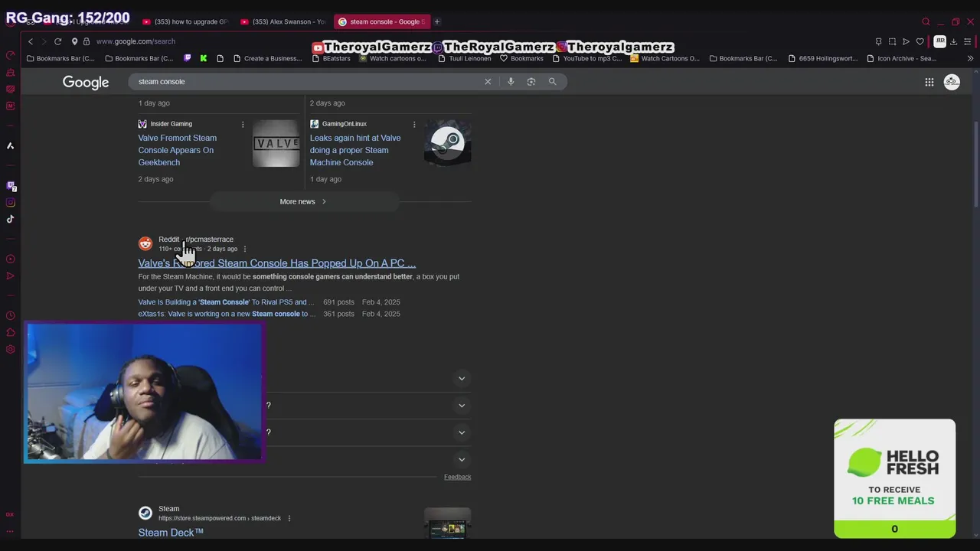This screenshot has width=980, height=551.
Task: Open search by image (Lens) icon
Action: coord(531,82)
